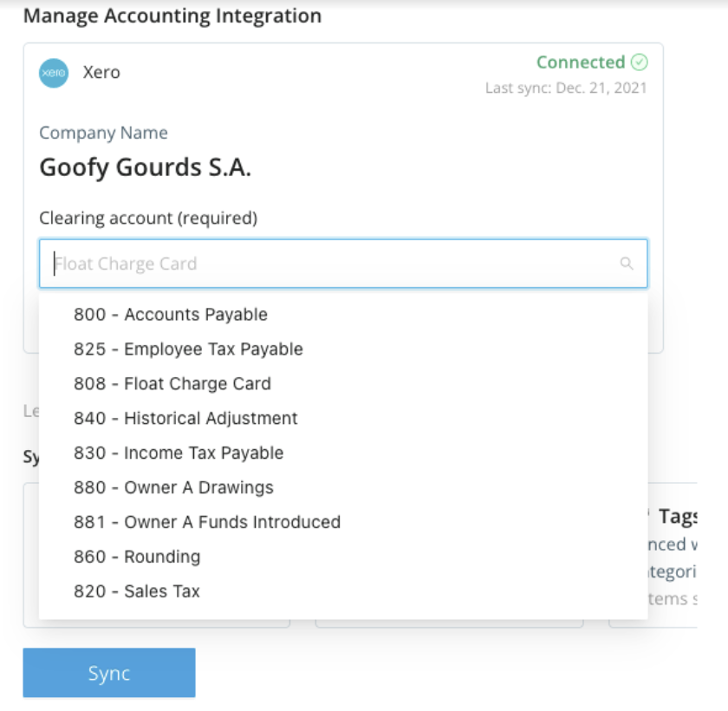728x711 pixels.
Task: Click the green Connected checkmark icon
Action: (x=640, y=62)
